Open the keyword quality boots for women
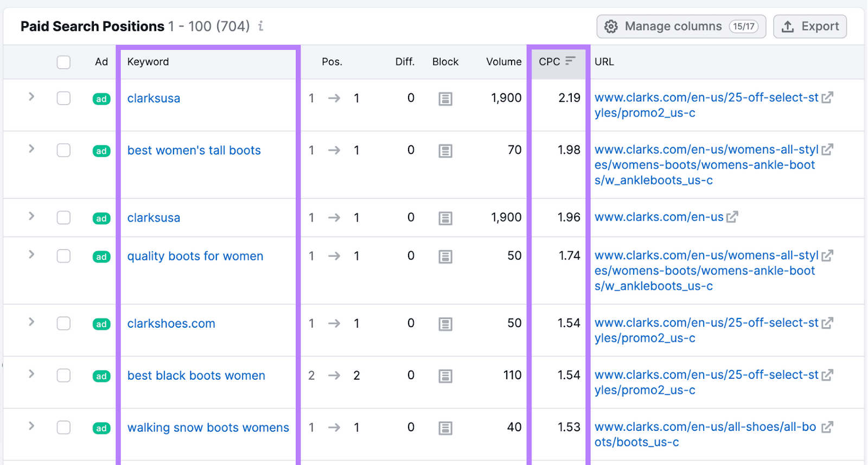 (195, 256)
